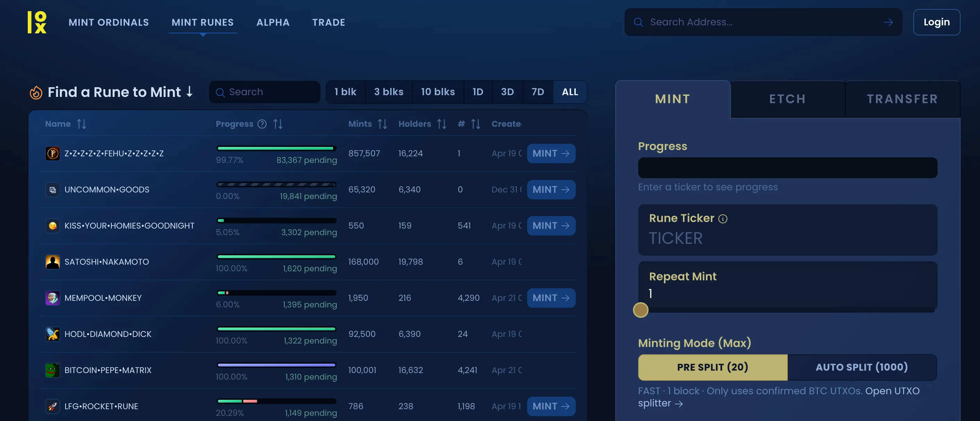Click the Login button
This screenshot has width=980, height=421.
[x=936, y=22]
